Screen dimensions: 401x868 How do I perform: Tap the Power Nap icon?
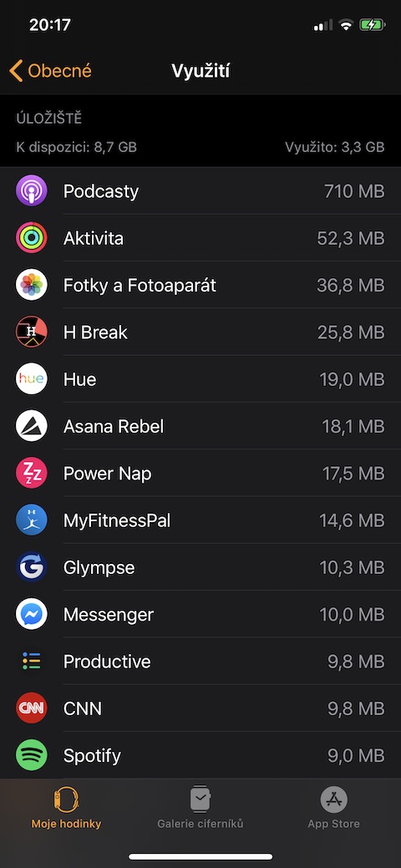(31, 474)
